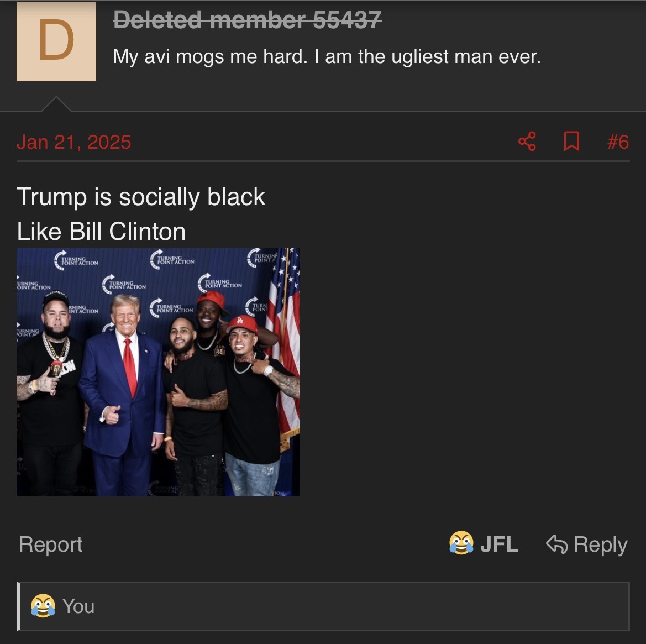Select the Reply text button
The height and width of the screenshot is (644, 646).
600,544
